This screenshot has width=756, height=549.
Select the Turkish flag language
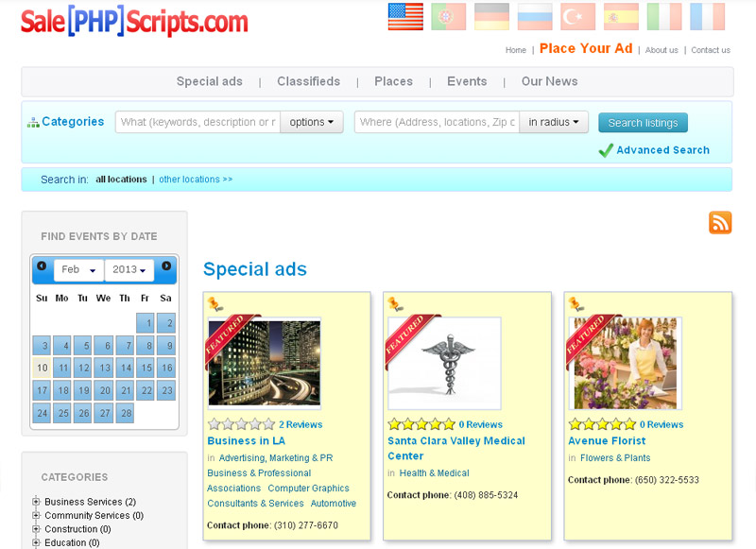(578, 17)
